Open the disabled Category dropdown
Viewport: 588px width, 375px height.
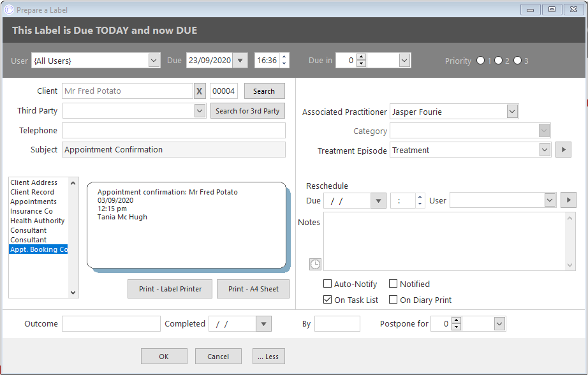(x=545, y=131)
